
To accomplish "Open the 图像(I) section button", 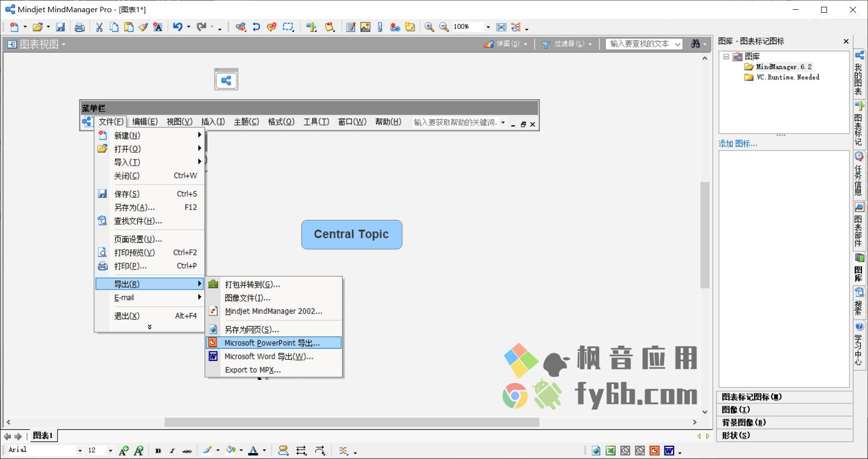I will (x=785, y=410).
